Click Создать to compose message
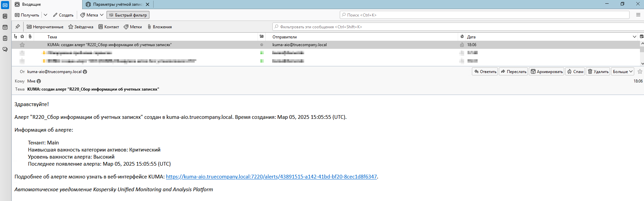The image size is (644, 201). pyautogui.click(x=63, y=15)
